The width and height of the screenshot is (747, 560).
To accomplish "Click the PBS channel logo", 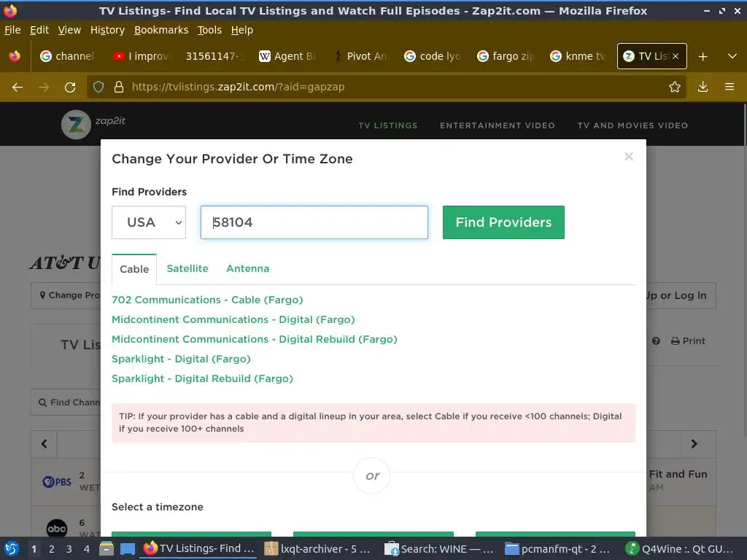I will pyautogui.click(x=57, y=482).
